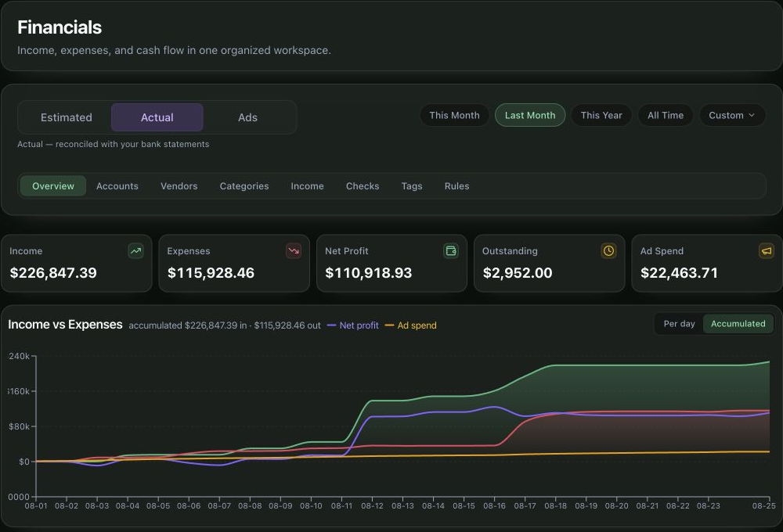Switch to the Vendors tab
The width and height of the screenshot is (783, 532).
[x=179, y=186]
